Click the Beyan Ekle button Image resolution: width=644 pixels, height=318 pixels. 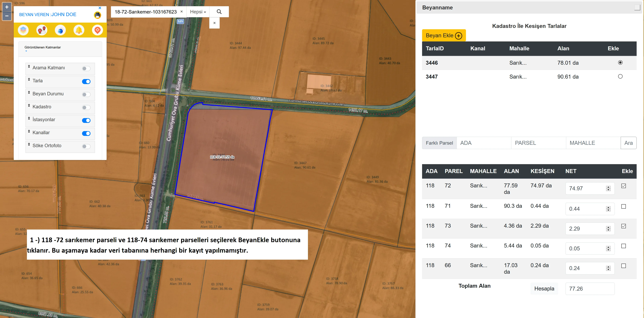pyautogui.click(x=444, y=35)
